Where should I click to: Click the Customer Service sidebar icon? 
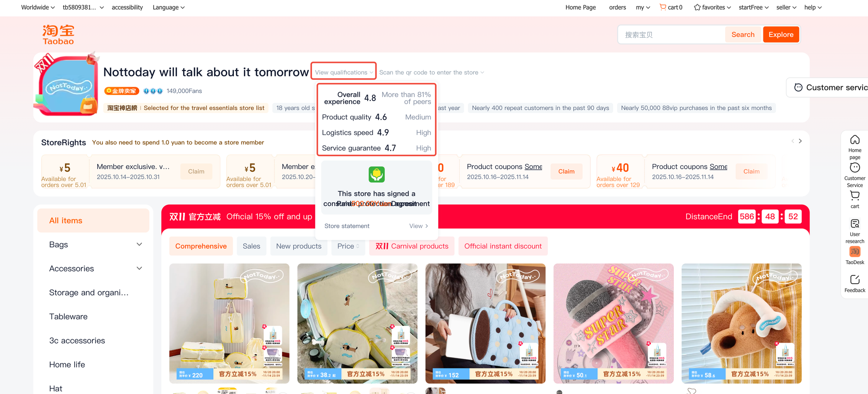pos(855,167)
